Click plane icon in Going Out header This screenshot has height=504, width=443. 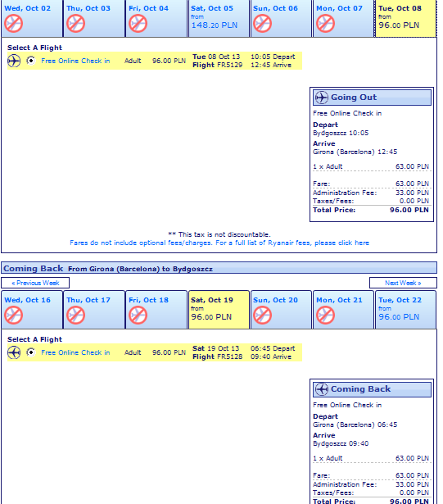[x=322, y=98]
